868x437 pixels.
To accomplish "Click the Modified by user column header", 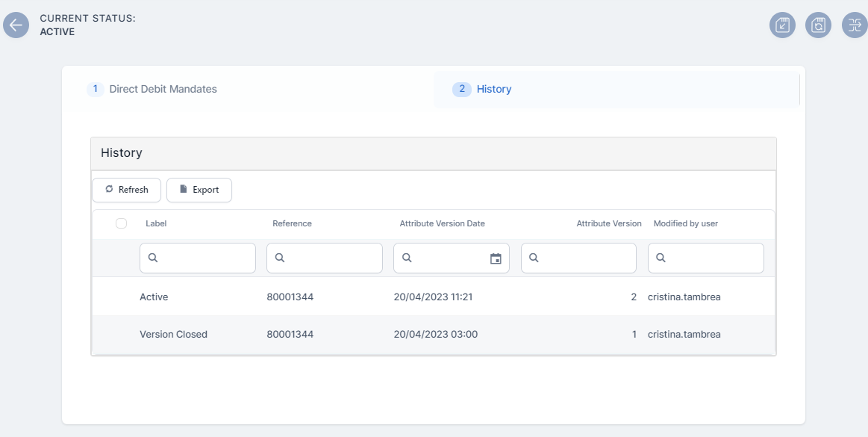I will click(x=685, y=223).
